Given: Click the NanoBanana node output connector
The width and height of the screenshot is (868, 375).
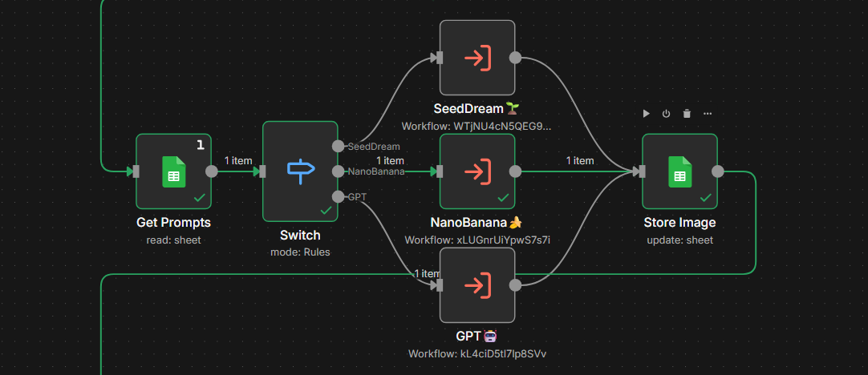Looking at the screenshot, I should point(515,171).
